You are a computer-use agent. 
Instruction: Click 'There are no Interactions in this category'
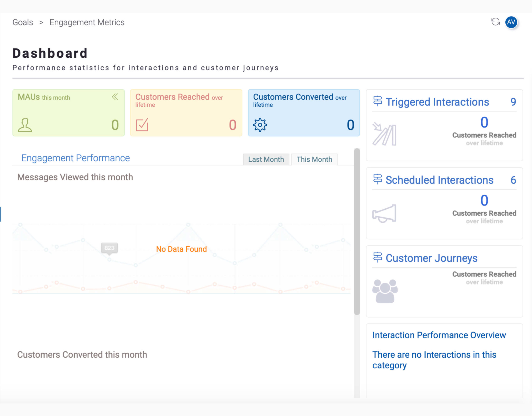(x=434, y=360)
